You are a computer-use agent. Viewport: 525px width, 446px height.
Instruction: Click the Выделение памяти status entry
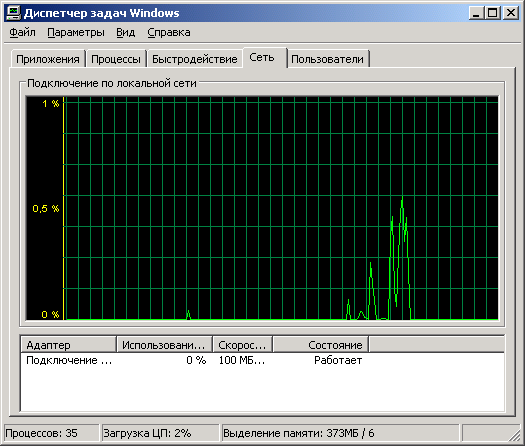[x=340, y=434]
